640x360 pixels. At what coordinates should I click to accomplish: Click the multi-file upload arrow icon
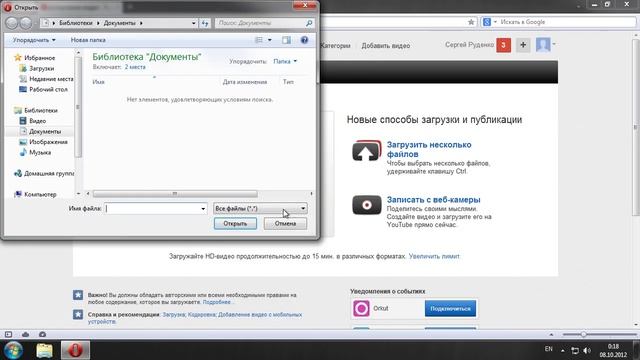367,151
